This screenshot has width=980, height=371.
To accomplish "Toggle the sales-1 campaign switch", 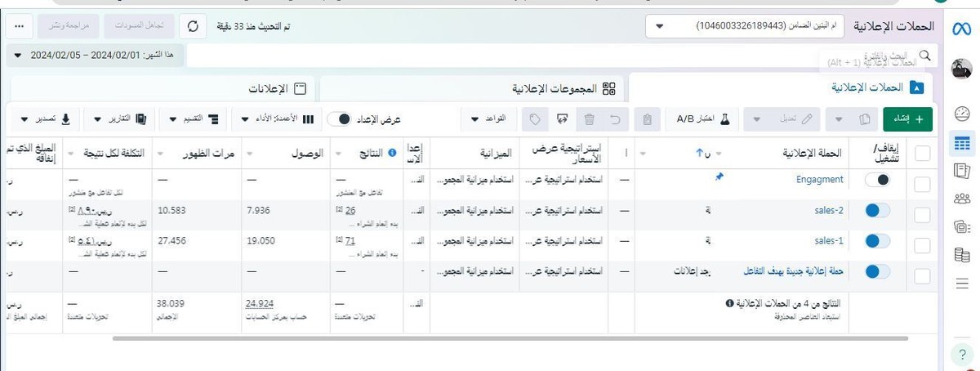I will click(877, 241).
